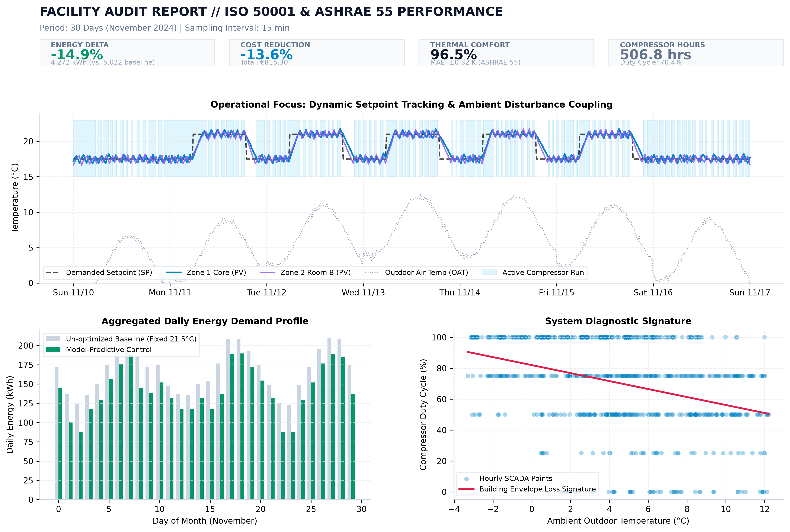
Task: Click the 'Fri 11/15' axis label
Action: point(557,292)
